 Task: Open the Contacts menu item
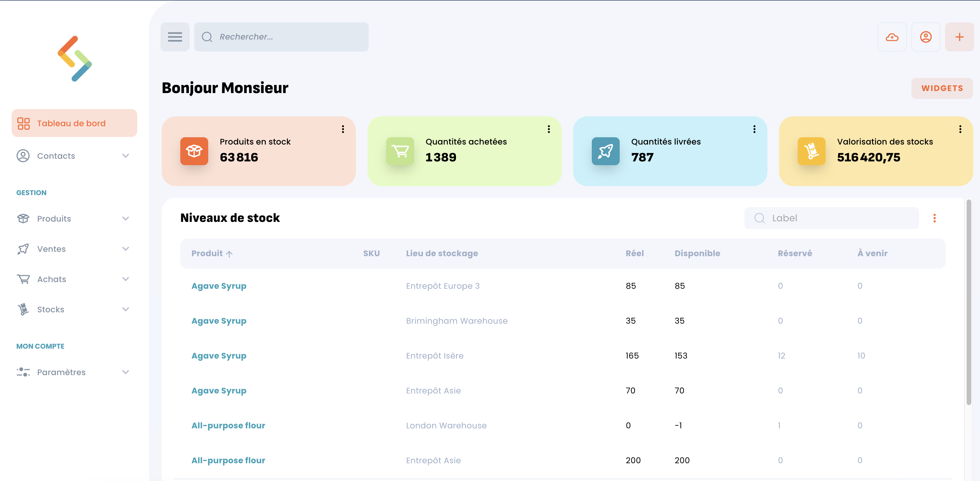pos(74,156)
